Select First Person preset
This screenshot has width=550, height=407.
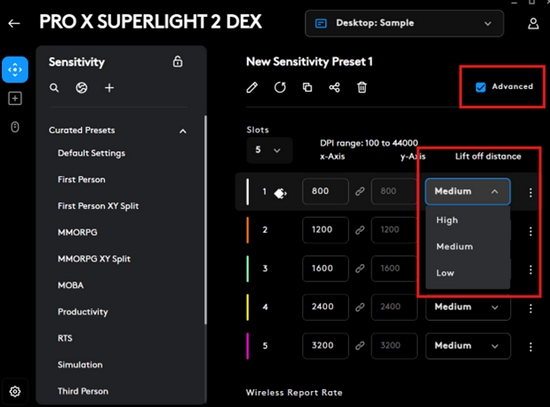click(81, 179)
